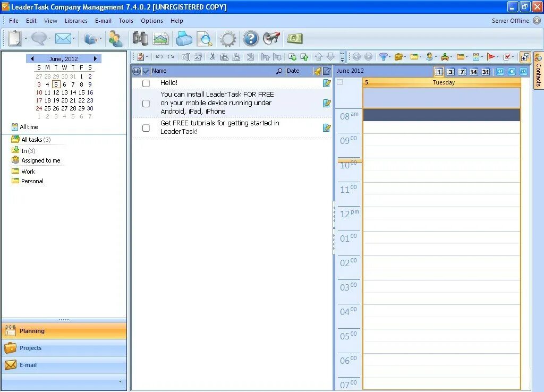Viewport: 544px width, 392px height.
Task: Open the Contacts side tab
Action: tap(538, 71)
